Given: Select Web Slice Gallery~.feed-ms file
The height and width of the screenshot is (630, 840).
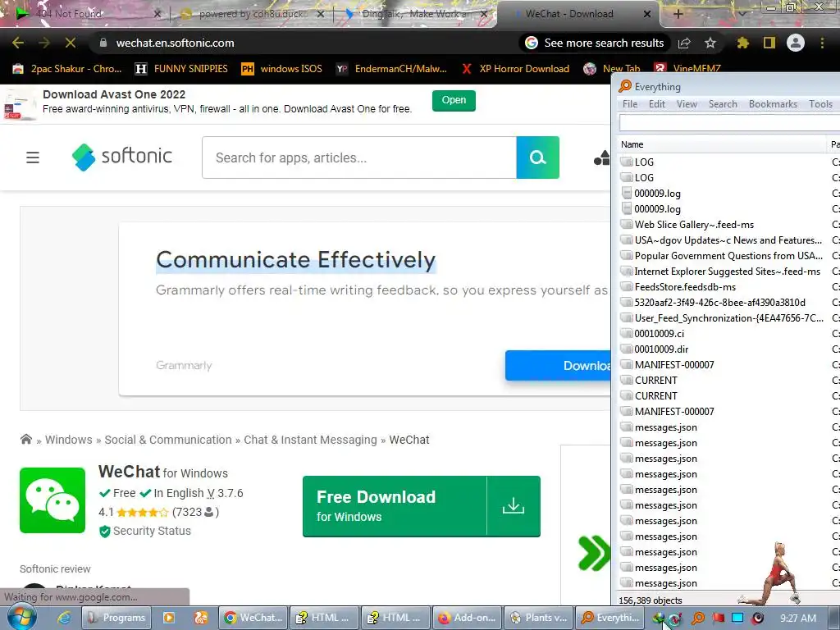Looking at the screenshot, I should click(694, 225).
